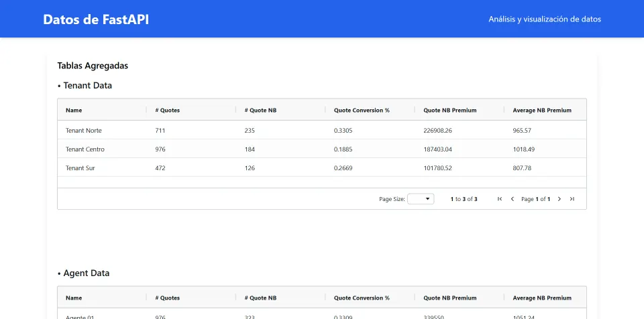Click the 184 quote NB cell
644x319 pixels.
[250, 149]
